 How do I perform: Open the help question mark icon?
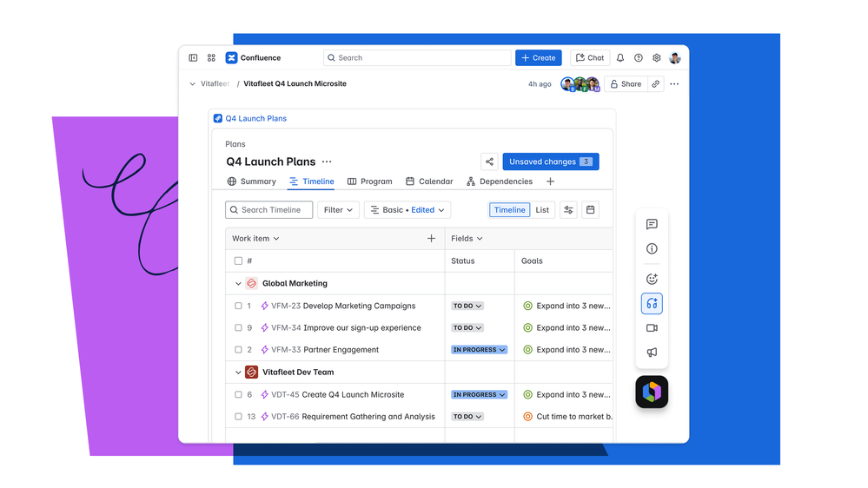coord(639,57)
